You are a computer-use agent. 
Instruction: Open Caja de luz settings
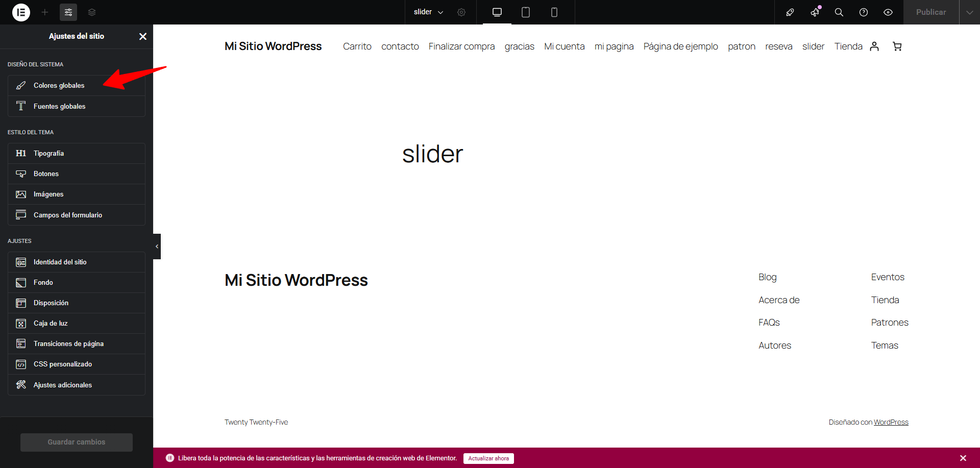77,323
